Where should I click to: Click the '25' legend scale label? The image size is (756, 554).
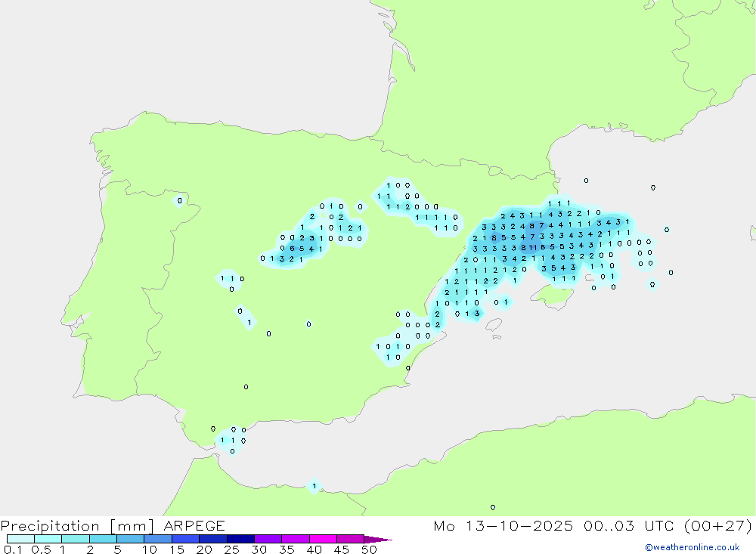tap(231, 549)
